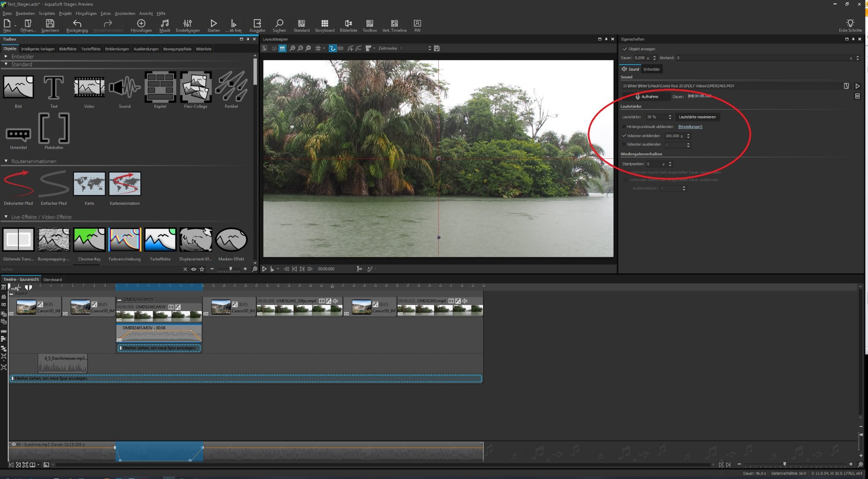
Task: Enable Hintergrundmusik abblenden checkbox
Action: coord(624,127)
